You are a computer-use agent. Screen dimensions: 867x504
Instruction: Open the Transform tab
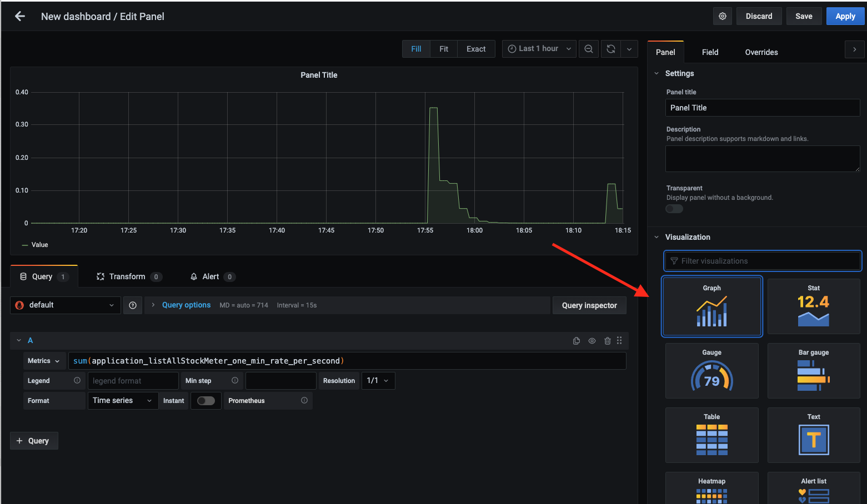pos(129,276)
